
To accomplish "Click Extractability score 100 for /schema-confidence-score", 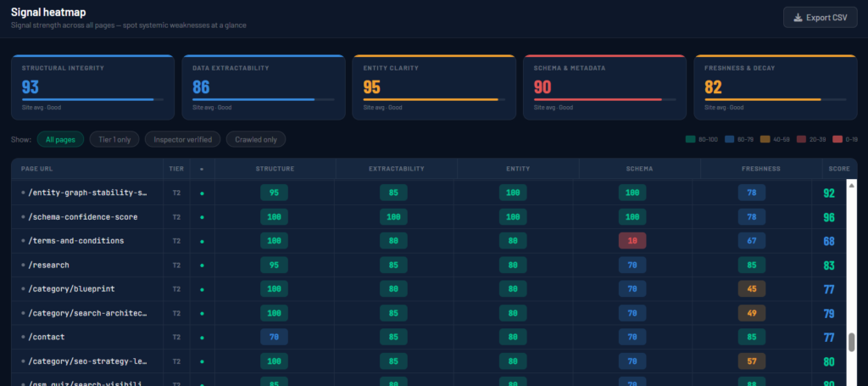I will (393, 217).
